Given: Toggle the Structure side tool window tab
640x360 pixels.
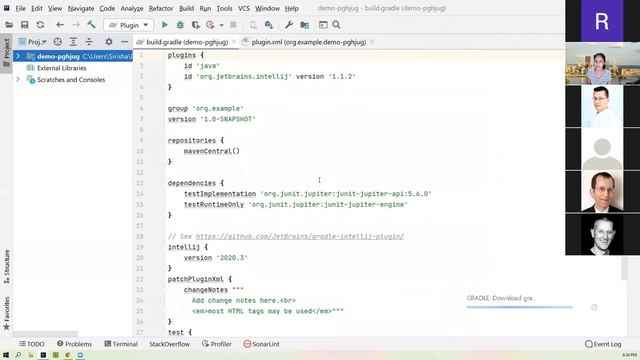Looking at the screenshot, I should [7, 267].
